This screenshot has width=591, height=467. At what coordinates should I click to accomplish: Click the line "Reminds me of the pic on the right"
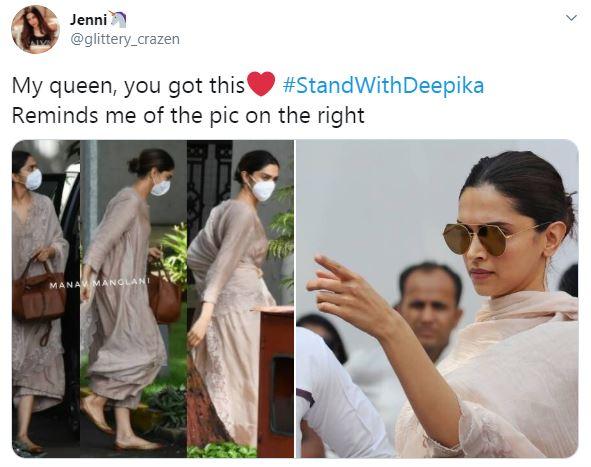[188, 116]
